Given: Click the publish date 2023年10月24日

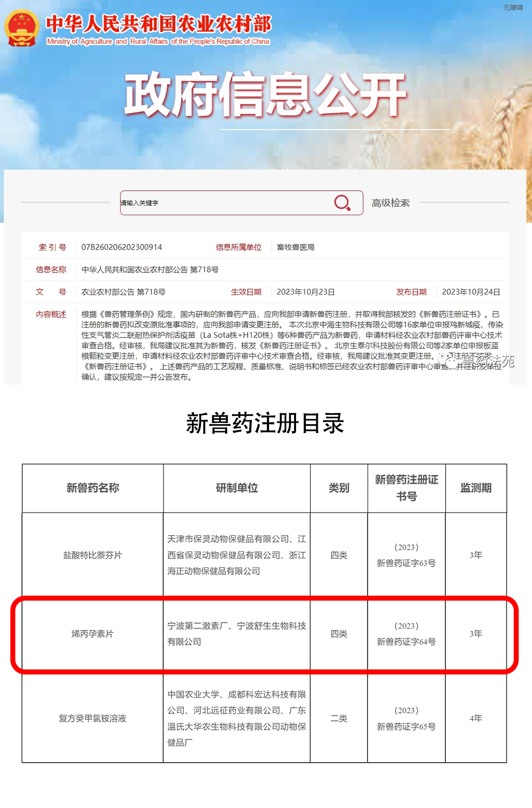Looking at the screenshot, I should (470, 292).
